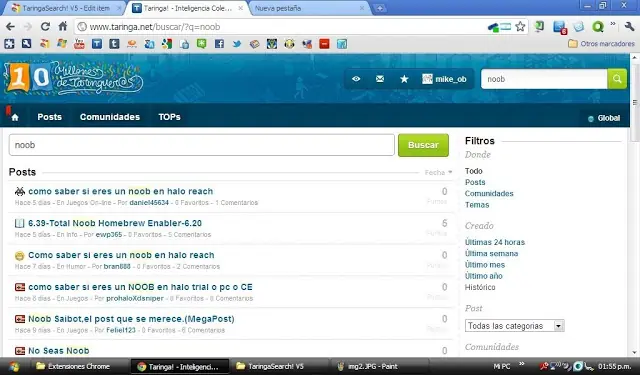Viewport: 640px width, 375px height.
Task: Open the Windows flag bookmark
Action: pyautogui.click(x=62, y=44)
